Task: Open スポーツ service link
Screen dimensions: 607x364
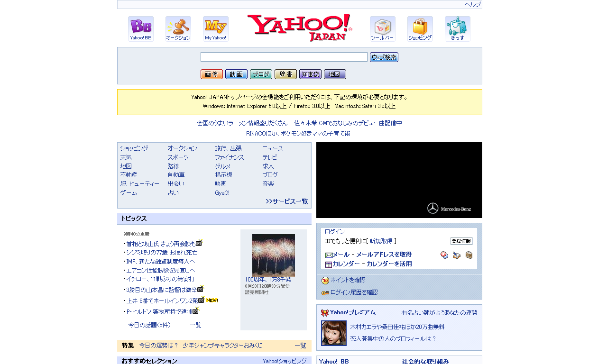Action: coord(178,157)
